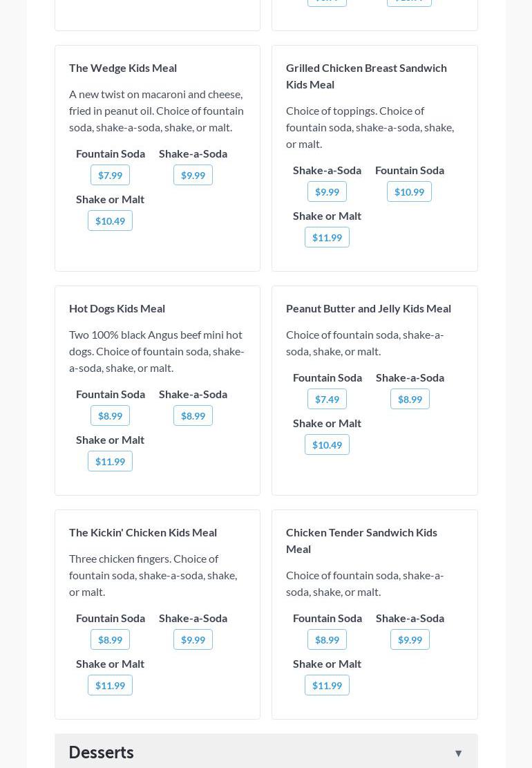Choose $8.99 Shake-a-Soda for Hot Dogs Kids Meal
Screen dimensions: 532x768
pos(193,416)
